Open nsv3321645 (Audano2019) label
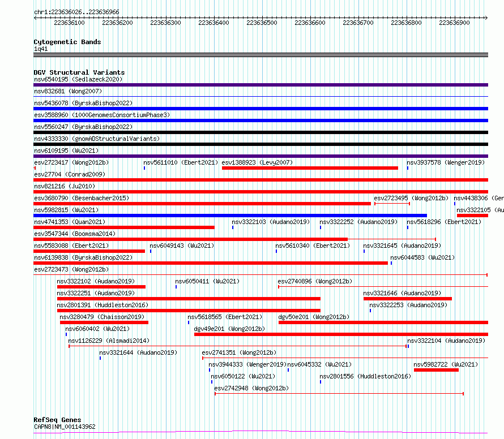Image resolution: width=504 pixels, height=439 pixels. (402, 246)
